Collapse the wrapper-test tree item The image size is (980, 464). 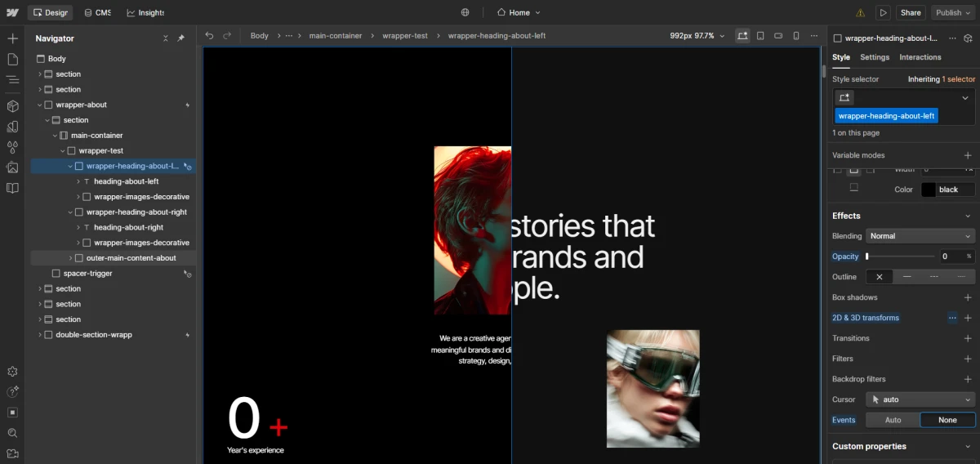62,151
